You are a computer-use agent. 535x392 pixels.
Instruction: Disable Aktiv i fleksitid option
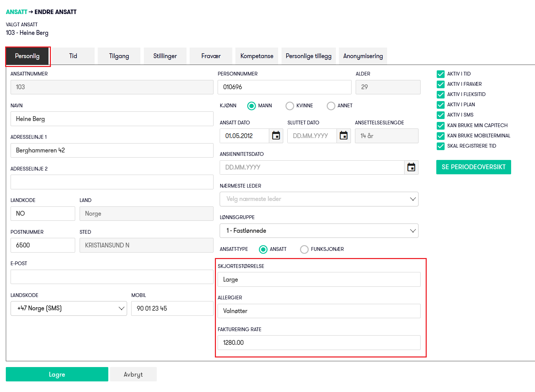coord(441,94)
